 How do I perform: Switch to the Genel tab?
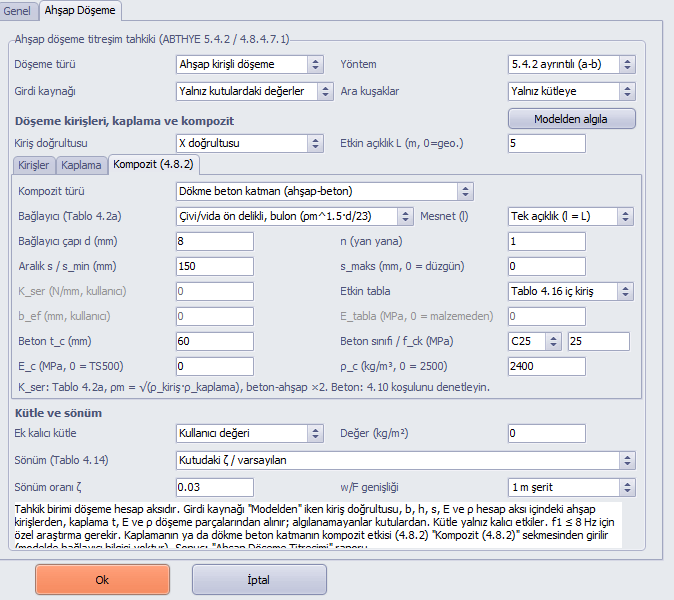click(x=18, y=11)
